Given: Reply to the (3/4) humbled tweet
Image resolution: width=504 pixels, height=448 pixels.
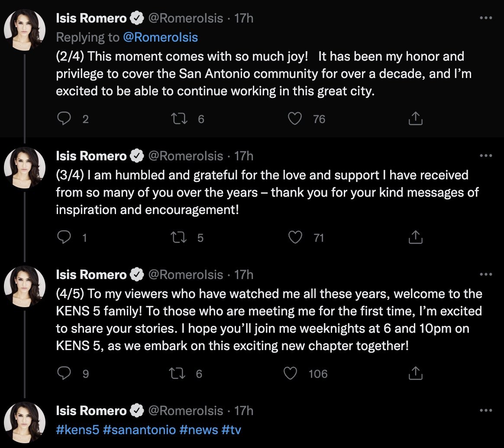Looking at the screenshot, I should point(64,237).
